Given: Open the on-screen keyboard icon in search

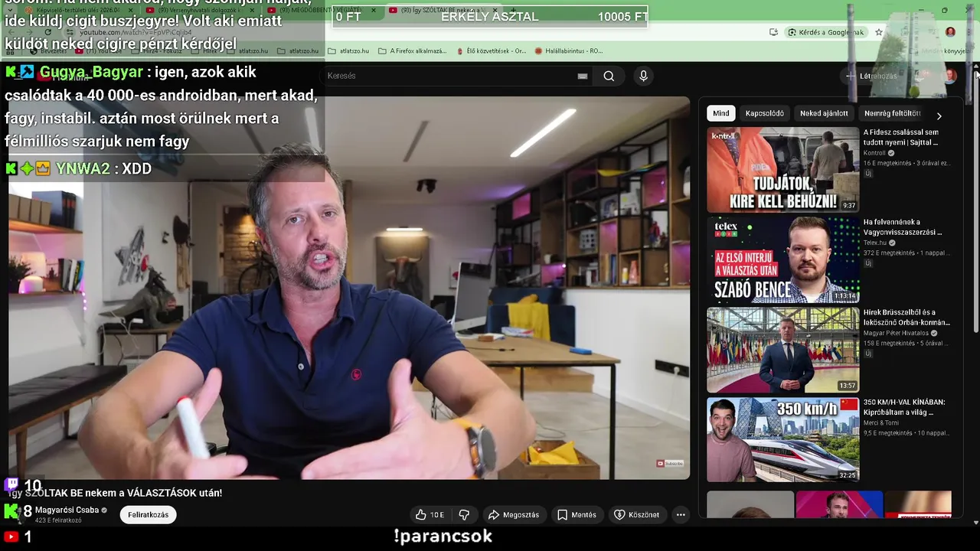Looking at the screenshot, I should (583, 76).
